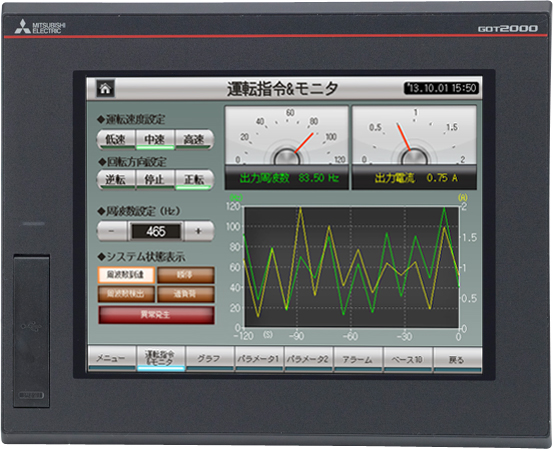Set rotation to 正転 forward
The width and height of the screenshot is (553, 449).
click(194, 180)
